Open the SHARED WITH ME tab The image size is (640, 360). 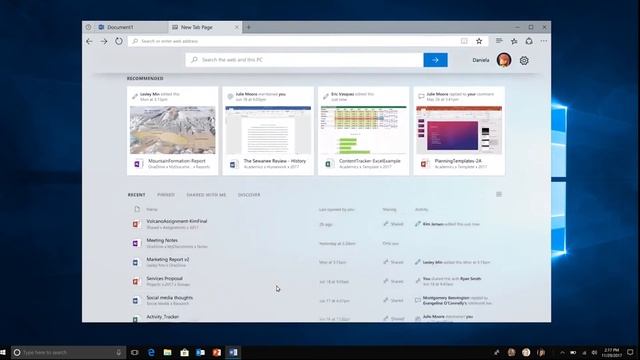coord(206,195)
